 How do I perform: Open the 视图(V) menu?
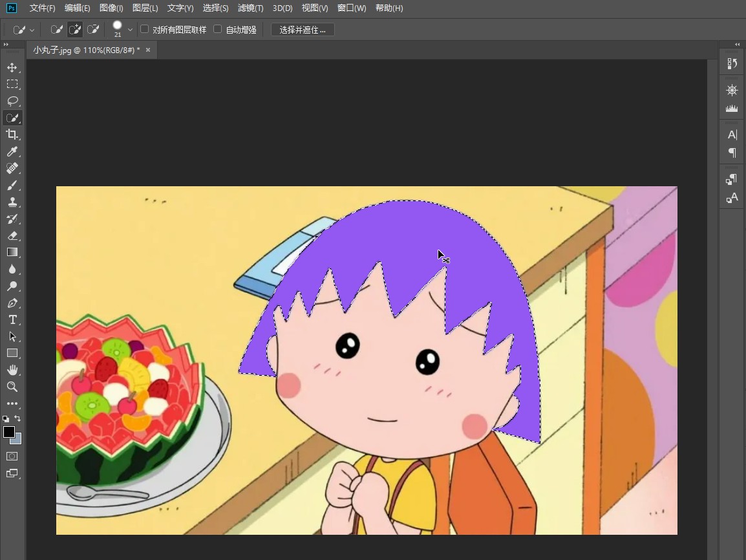coord(315,8)
